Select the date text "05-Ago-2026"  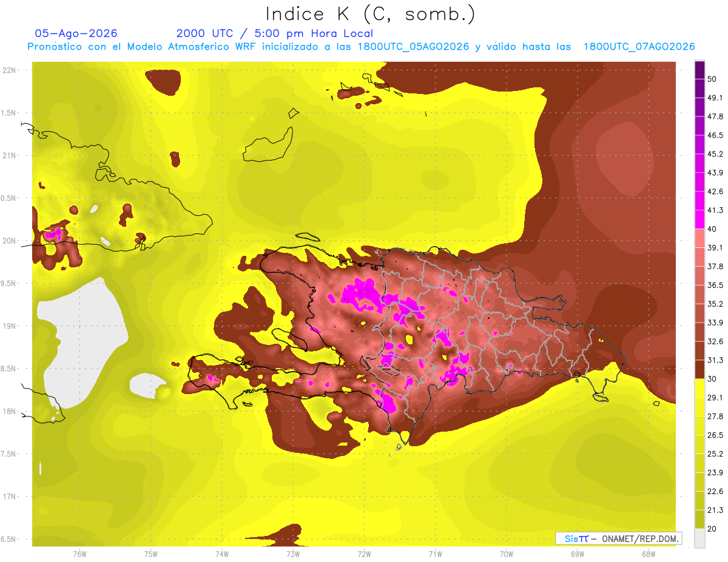click(x=76, y=33)
